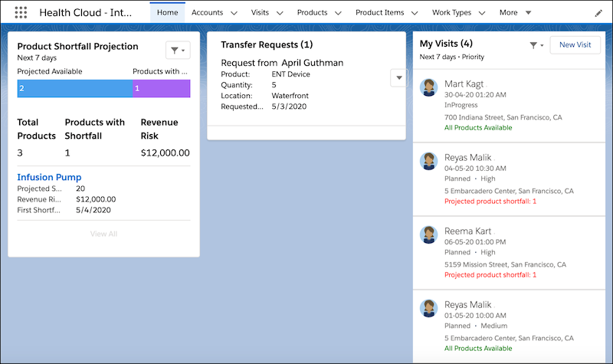Click 5159 Mission Street address
This screenshot has height=364, width=613.
pos(505,264)
